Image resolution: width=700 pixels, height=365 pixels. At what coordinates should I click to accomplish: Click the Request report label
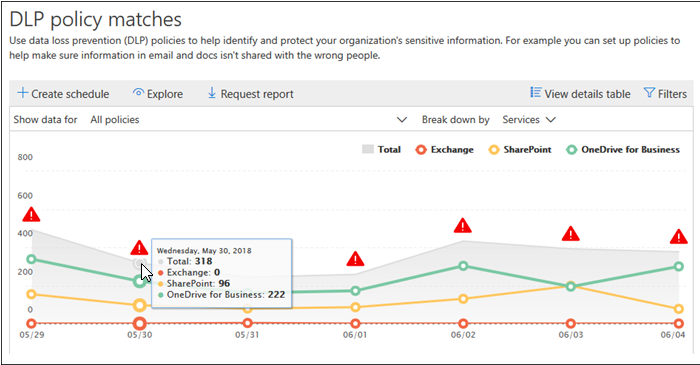257,94
